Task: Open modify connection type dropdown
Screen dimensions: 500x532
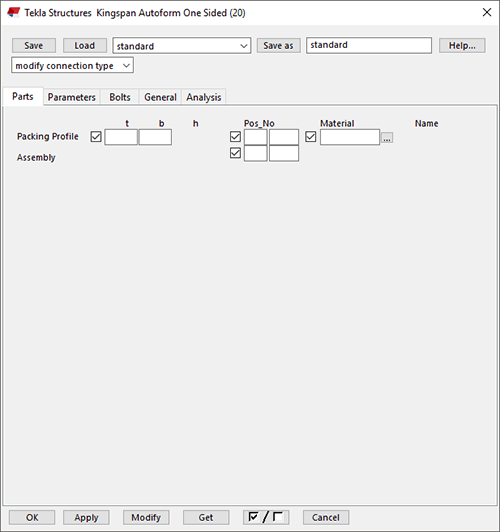Action: tap(72, 65)
